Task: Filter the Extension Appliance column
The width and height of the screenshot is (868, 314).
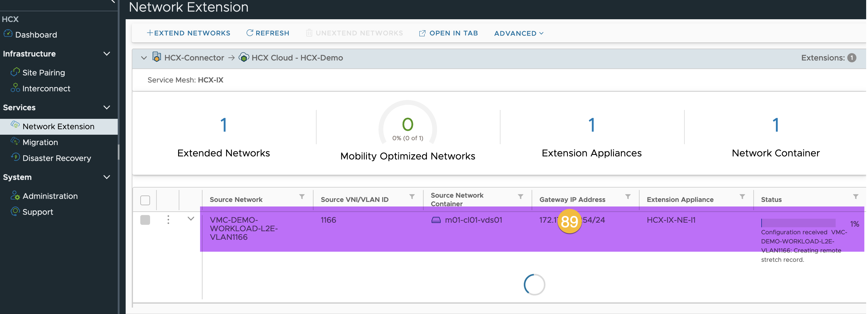Action: coord(742,197)
